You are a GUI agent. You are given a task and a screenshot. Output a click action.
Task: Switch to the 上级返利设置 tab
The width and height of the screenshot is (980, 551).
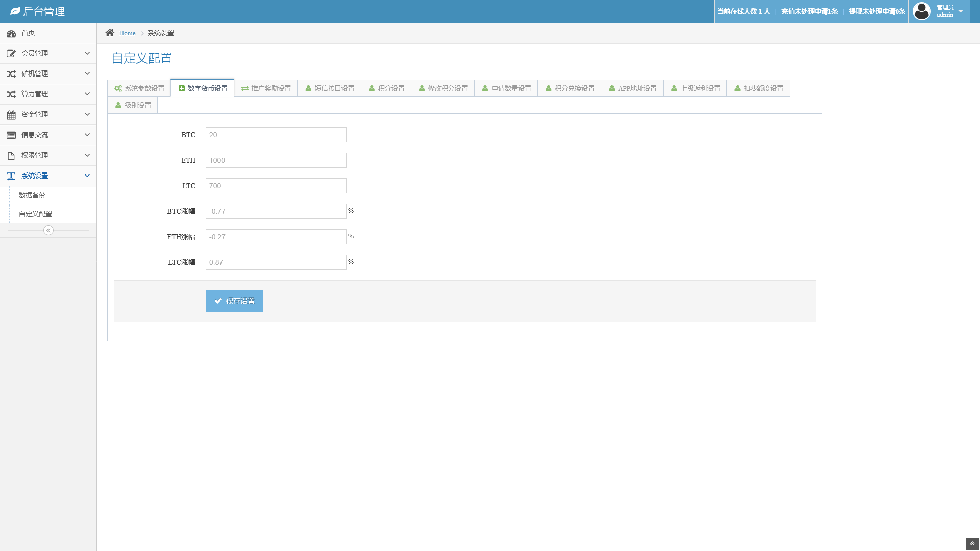(695, 88)
